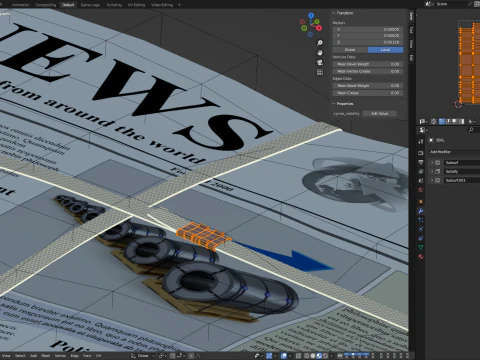Open the green Object Data tab icon
Screen dimensions: 480x360
(421, 247)
